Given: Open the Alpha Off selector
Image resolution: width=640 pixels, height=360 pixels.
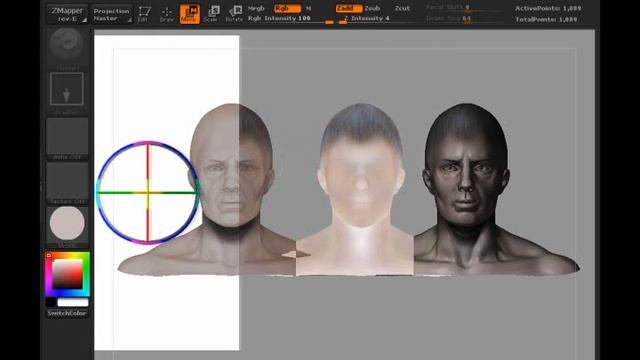Looking at the screenshot, I should click(x=67, y=138).
